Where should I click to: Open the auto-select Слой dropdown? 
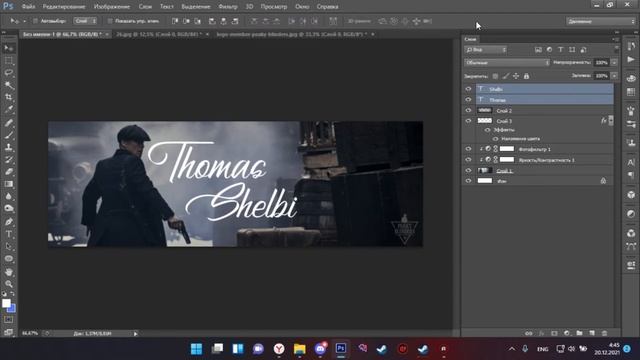85,21
